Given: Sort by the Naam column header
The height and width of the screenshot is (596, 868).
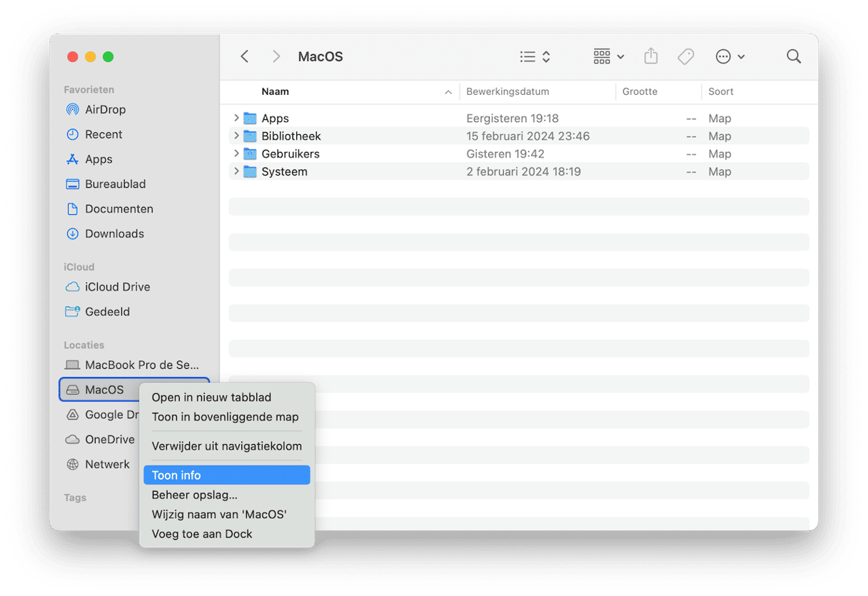Looking at the screenshot, I should pos(275,91).
